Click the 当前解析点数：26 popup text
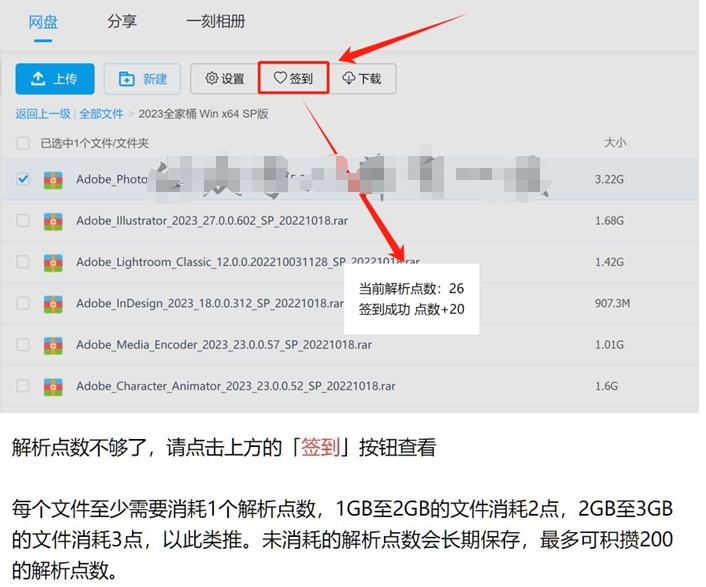The width and height of the screenshot is (706, 587). click(411, 288)
